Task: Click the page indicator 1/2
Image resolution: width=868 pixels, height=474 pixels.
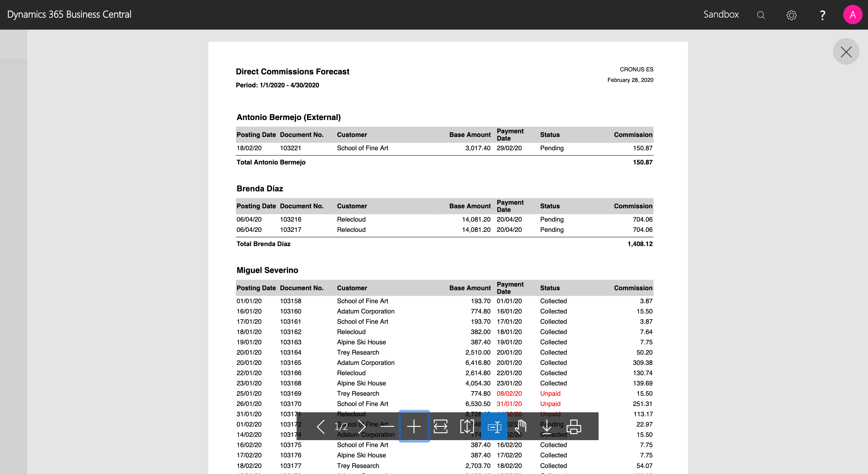Action: point(341,427)
